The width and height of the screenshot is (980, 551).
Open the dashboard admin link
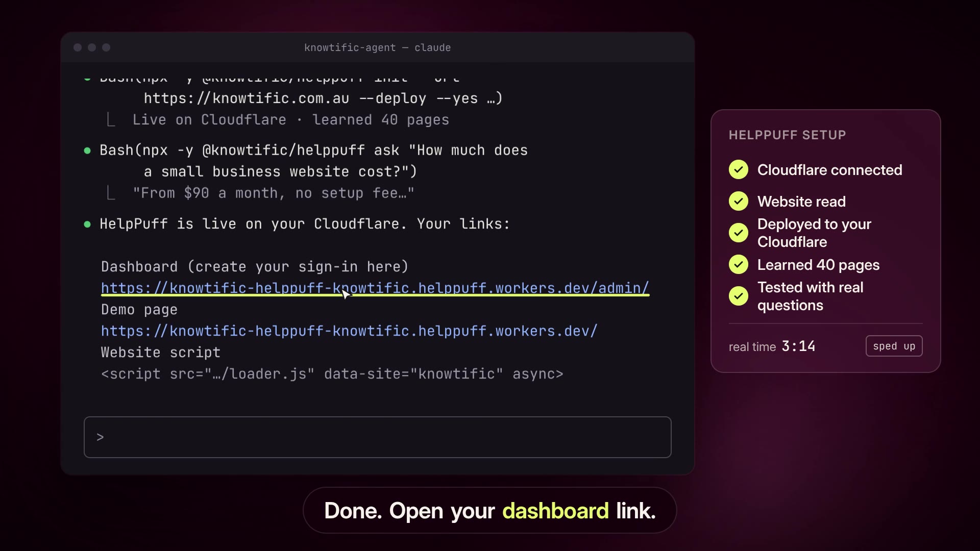[x=375, y=288]
